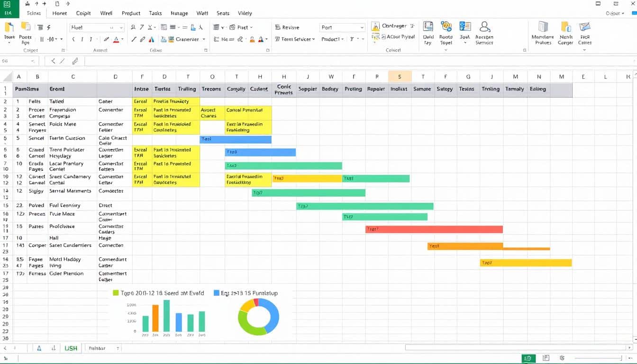Click the Ealiing column header cell
The image size is (637, 364).
537,89
